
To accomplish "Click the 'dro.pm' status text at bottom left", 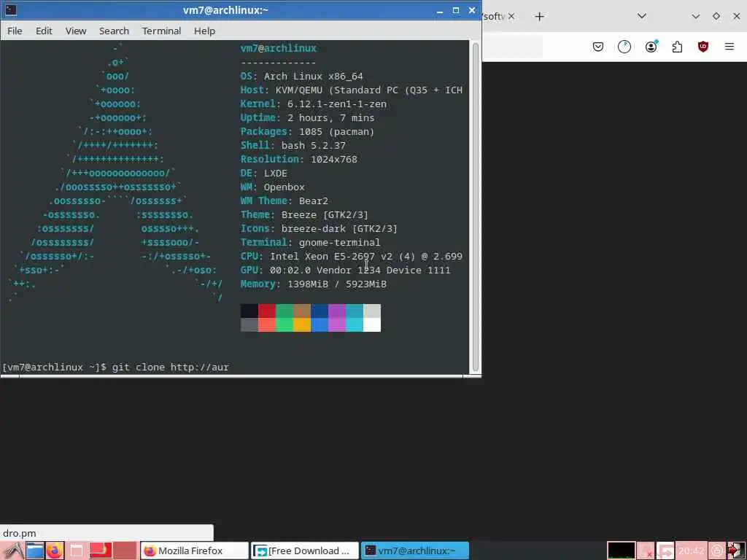I will tap(20, 533).
